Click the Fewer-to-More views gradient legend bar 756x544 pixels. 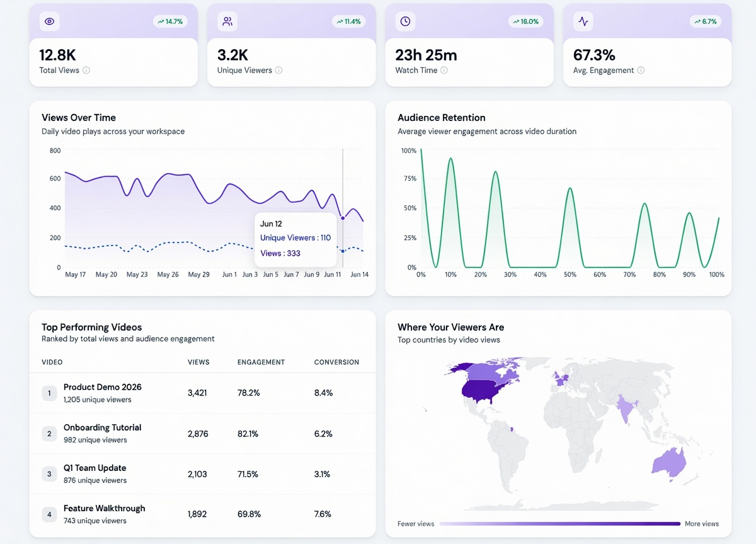point(560,524)
